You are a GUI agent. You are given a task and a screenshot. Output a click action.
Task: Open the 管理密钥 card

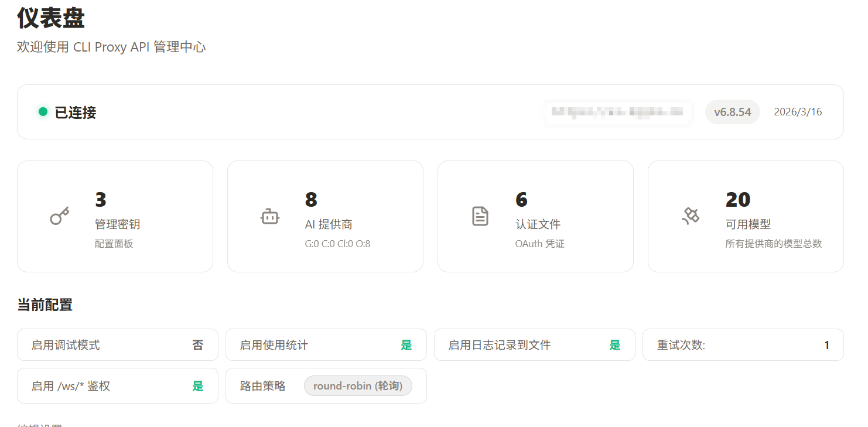click(115, 216)
